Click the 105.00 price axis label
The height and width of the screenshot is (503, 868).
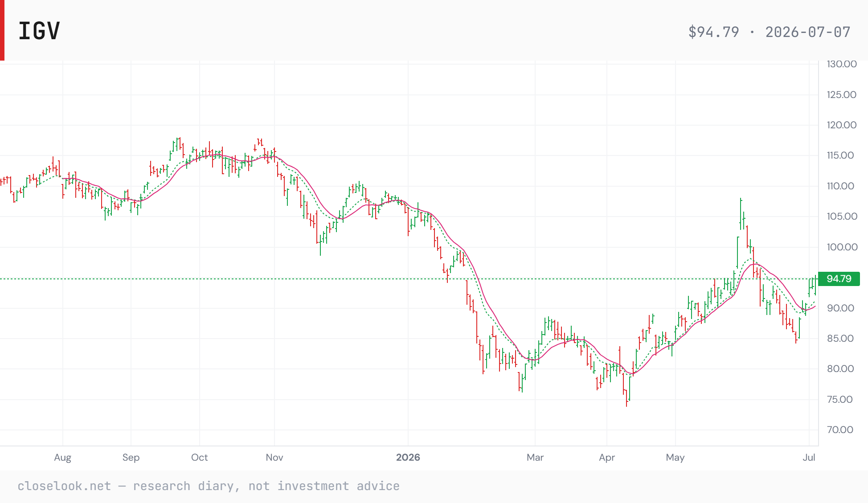point(842,217)
